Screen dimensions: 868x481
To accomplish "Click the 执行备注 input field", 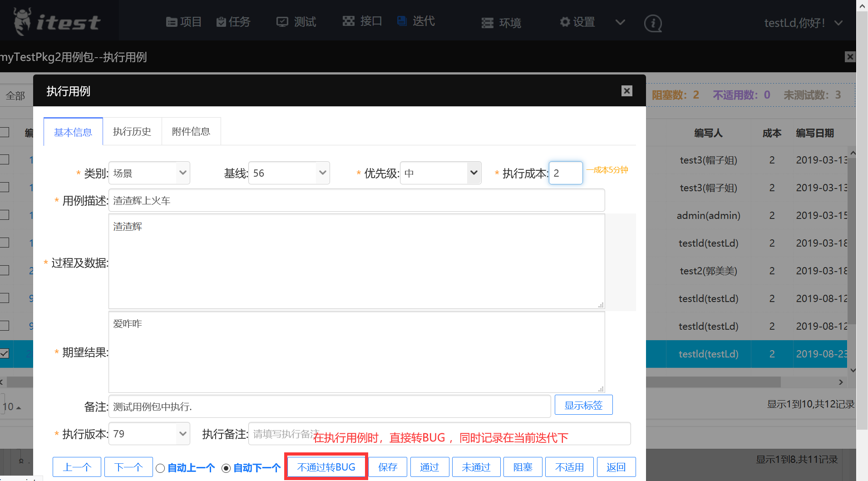I will pyautogui.click(x=439, y=434).
